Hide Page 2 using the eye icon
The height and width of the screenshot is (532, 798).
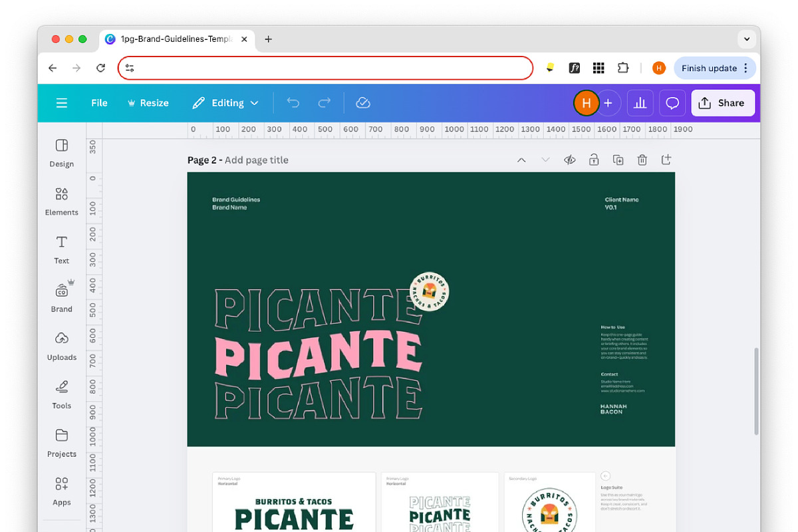pyautogui.click(x=569, y=160)
